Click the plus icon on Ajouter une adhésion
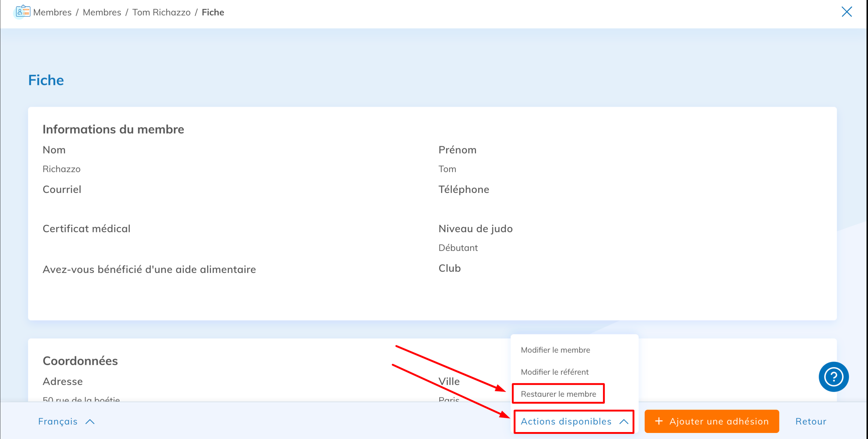 (659, 421)
